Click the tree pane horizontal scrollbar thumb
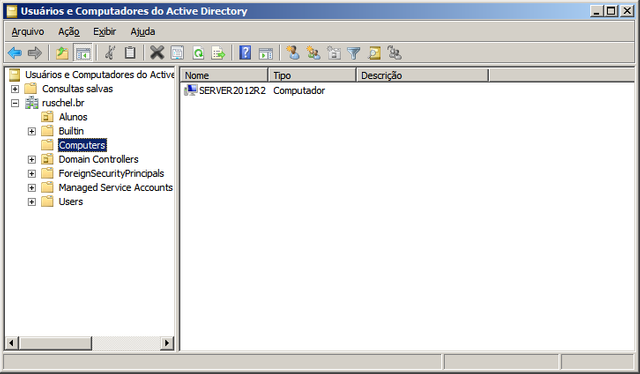Viewport: 640px width, 374px height. tap(56, 343)
